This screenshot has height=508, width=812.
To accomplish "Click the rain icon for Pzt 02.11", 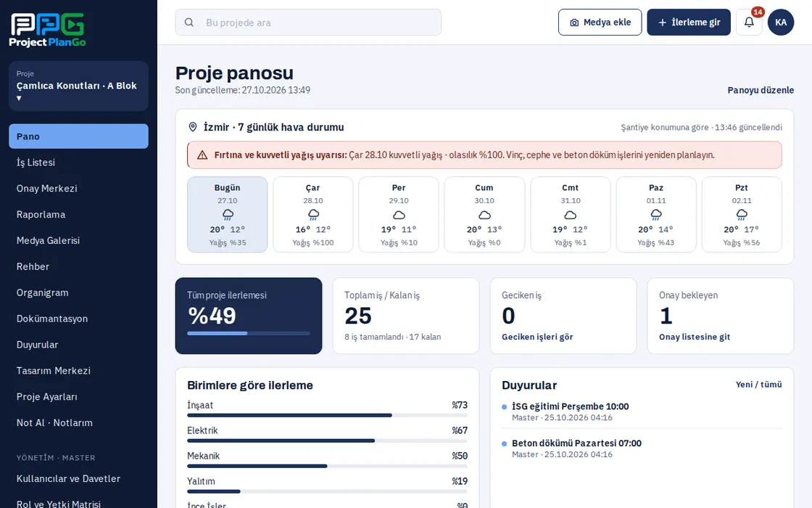I will point(742,215).
